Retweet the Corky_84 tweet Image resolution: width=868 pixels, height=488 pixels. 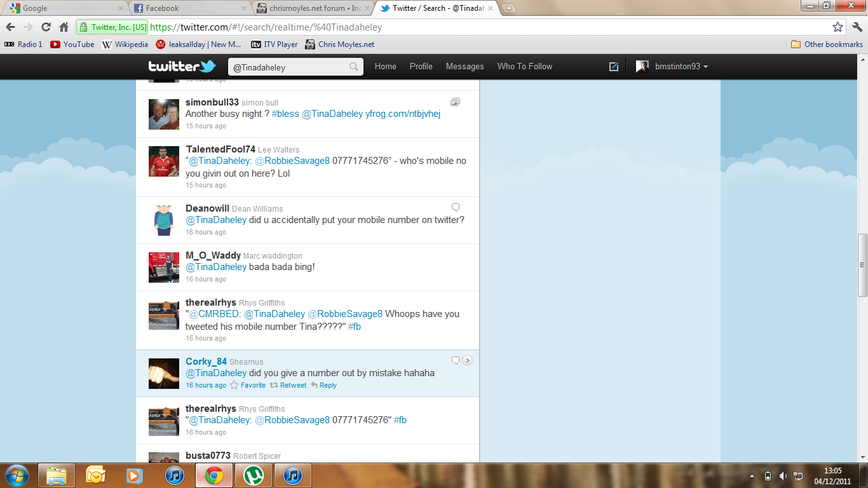click(288, 385)
